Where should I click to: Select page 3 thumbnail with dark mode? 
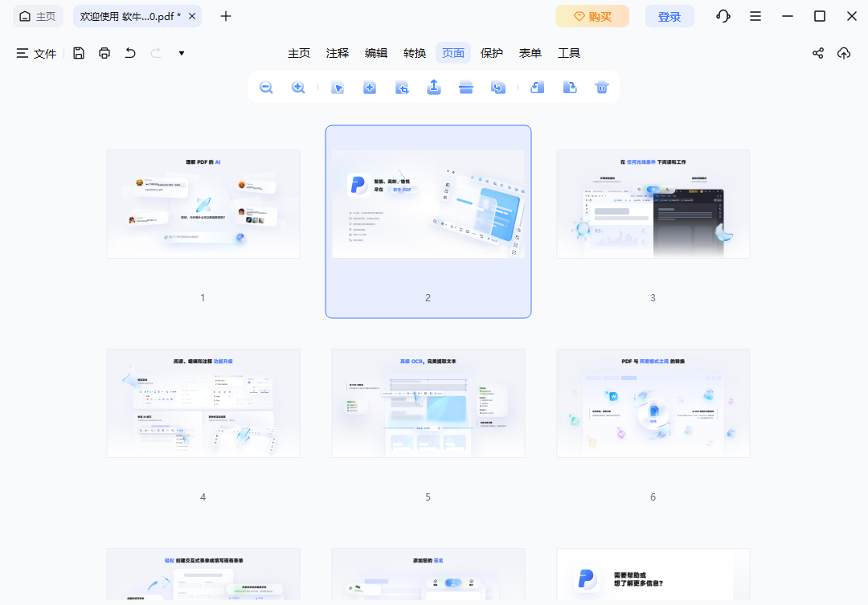(653, 204)
